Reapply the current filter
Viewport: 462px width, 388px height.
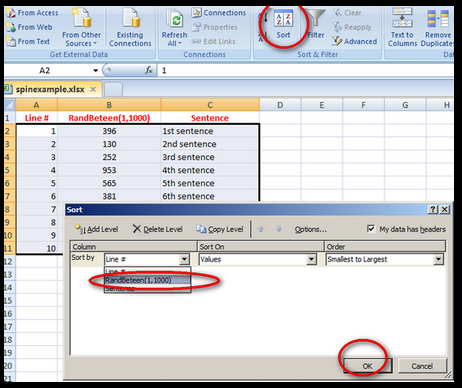click(x=352, y=27)
